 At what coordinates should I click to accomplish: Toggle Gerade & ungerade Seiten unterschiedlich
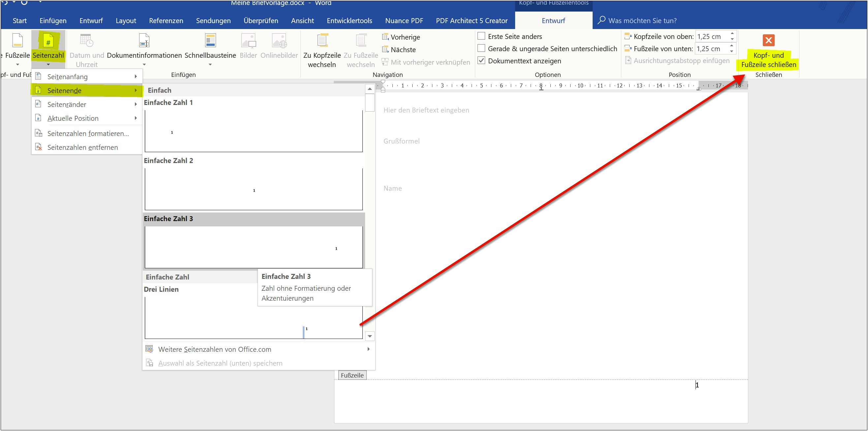coord(481,48)
